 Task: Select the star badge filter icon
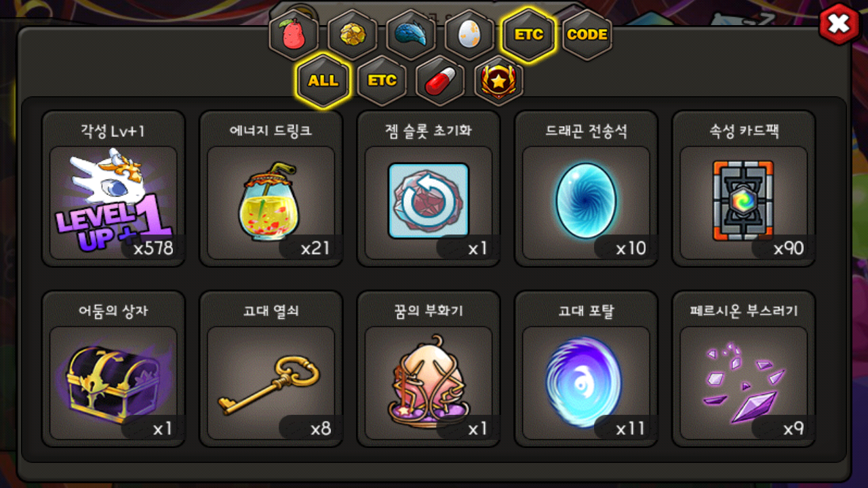click(498, 81)
